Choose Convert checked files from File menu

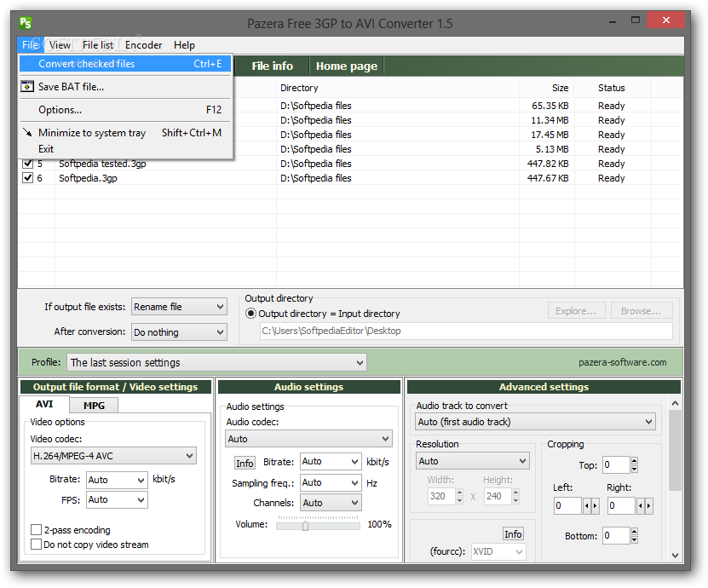coord(125,64)
